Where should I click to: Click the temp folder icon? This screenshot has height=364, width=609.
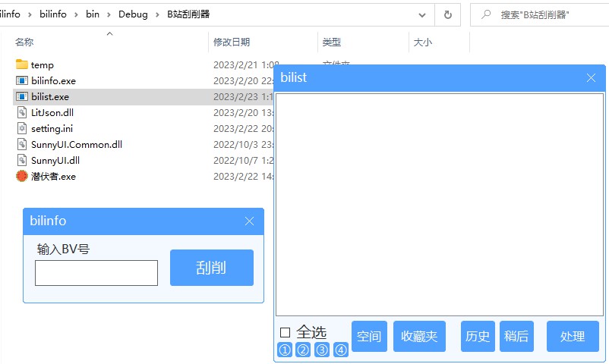[21, 64]
